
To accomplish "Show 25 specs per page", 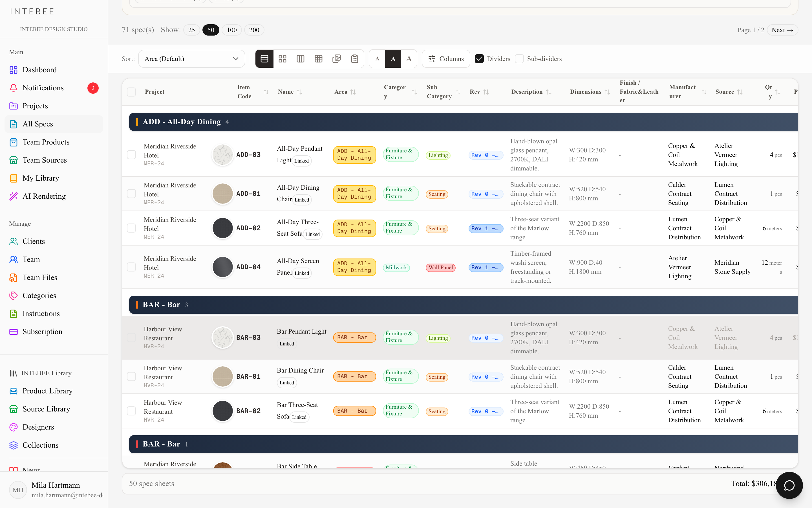I will coord(192,30).
